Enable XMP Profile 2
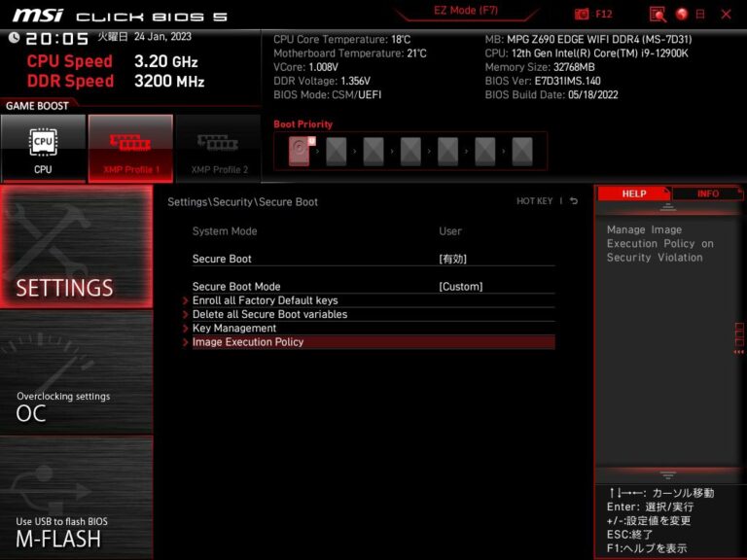Image resolution: width=747 pixels, height=560 pixels. [218, 148]
